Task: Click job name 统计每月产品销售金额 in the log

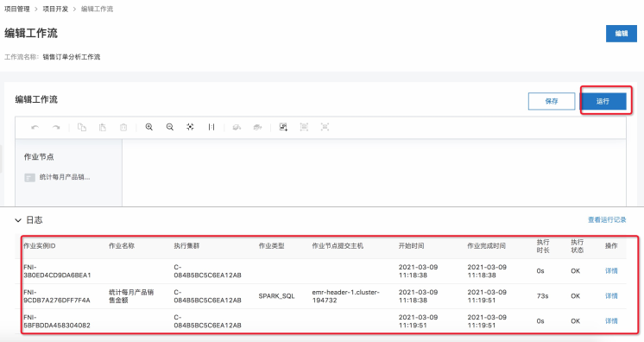Action: [131, 296]
